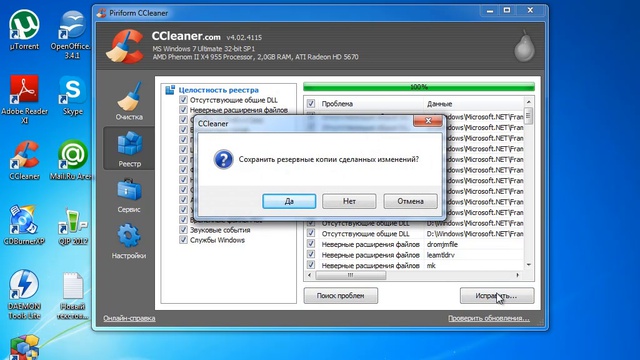Open CDBurnerXP desktop shortcut
Image resolution: width=640 pixels, height=360 pixels.
point(24,225)
